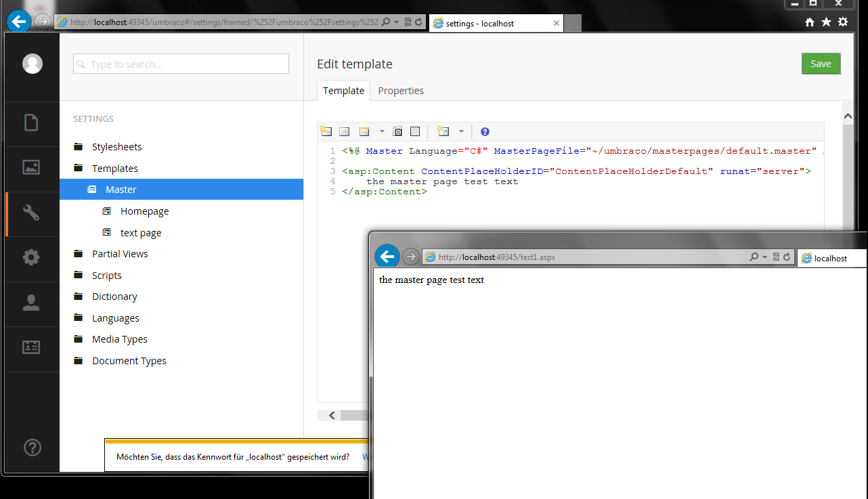Open Umbraco help question mark icon
Screen dimensions: 868x499
32,447
